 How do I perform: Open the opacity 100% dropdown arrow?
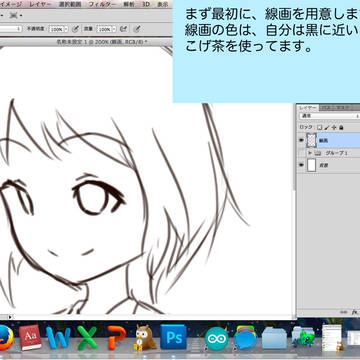coord(66,29)
